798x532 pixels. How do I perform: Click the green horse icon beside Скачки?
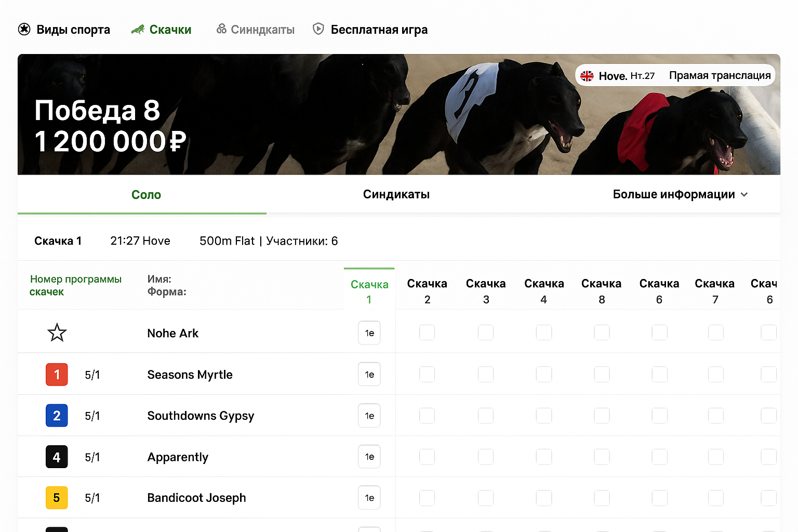point(138,30)
